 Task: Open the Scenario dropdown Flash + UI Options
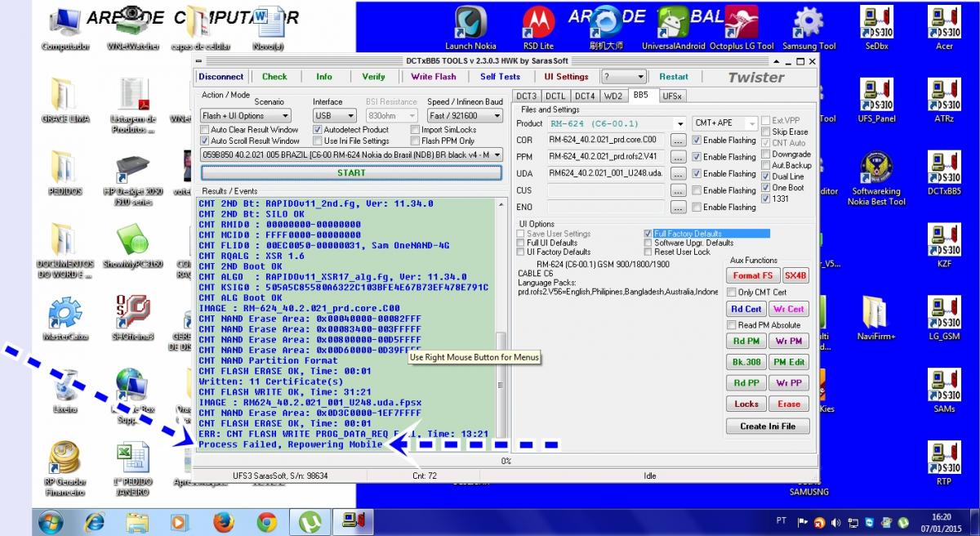246,116
